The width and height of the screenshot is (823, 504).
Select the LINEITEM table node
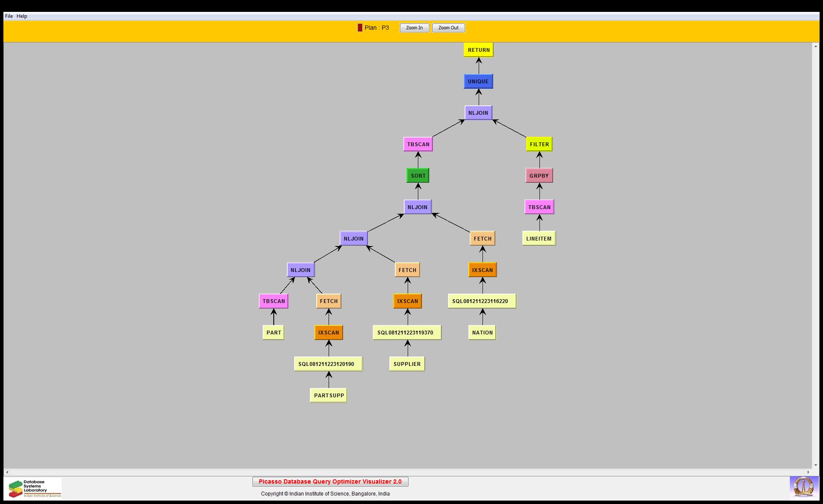[539, 238]
